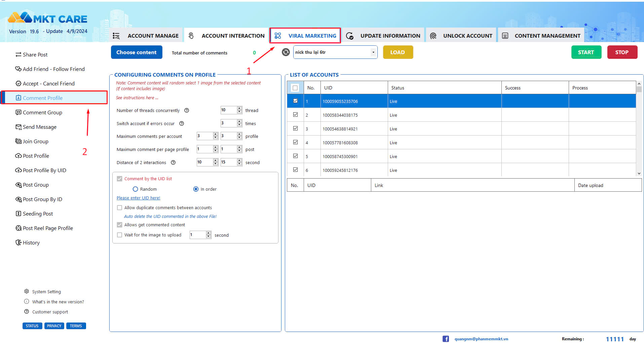Uncheck account 100054638814921 checkbox
Screen dimensions: 644x343
click(295, 128)
